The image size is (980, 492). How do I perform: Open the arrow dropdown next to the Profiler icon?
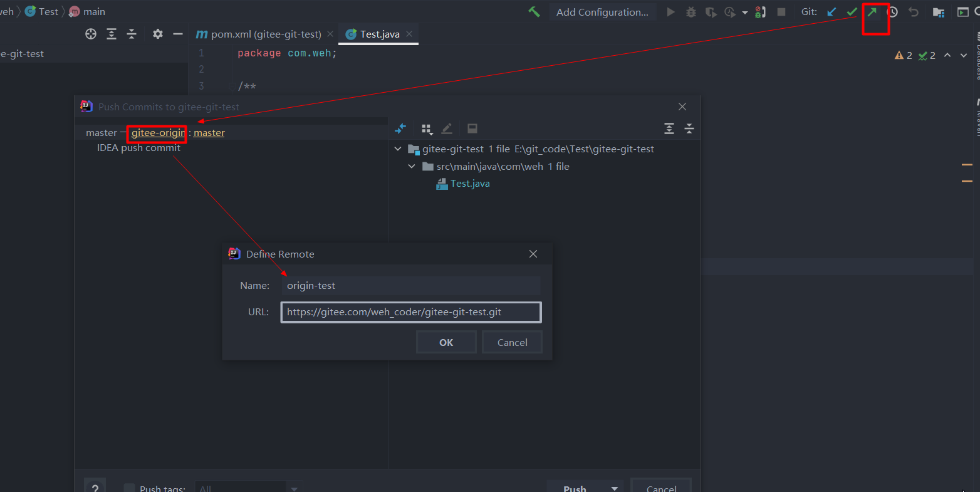click(x=744, y=13)
